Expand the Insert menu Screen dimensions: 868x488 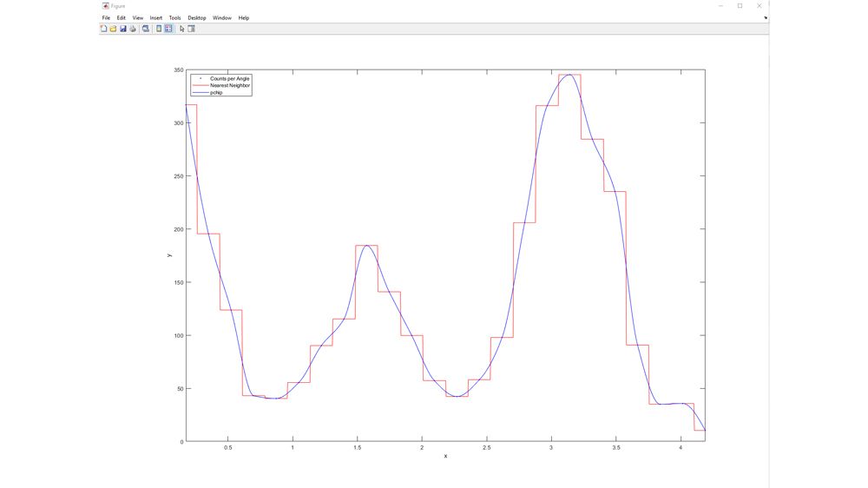click(x=156, y=17)
